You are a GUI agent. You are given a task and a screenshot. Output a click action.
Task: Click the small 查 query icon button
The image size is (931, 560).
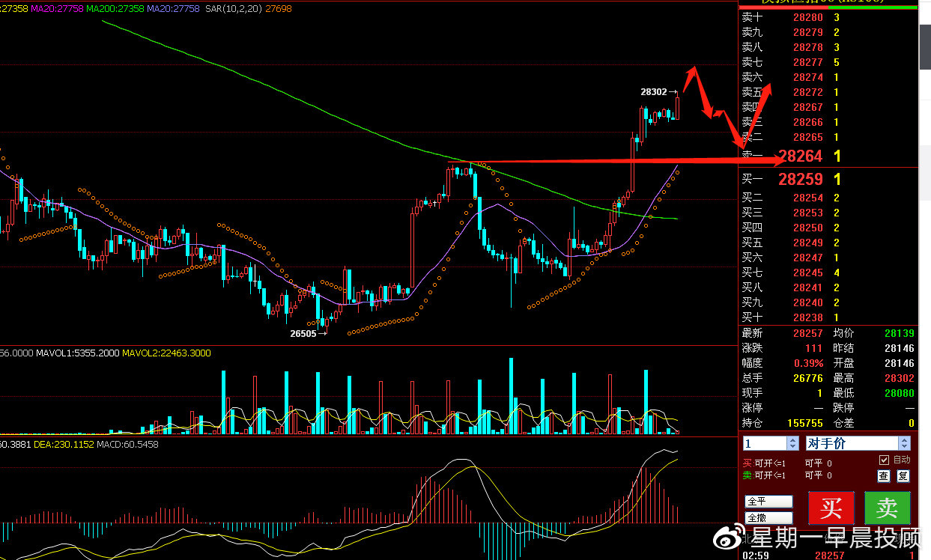coord(884,475)
